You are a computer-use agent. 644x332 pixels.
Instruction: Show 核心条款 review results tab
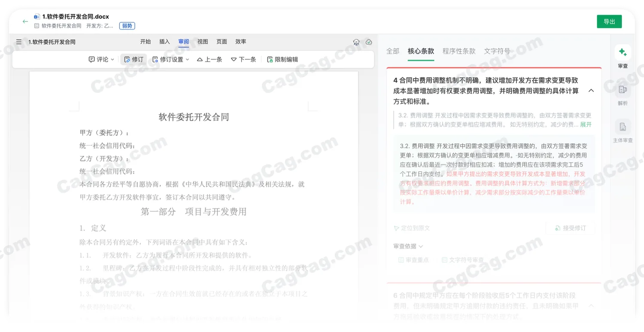tap(421, 51)
